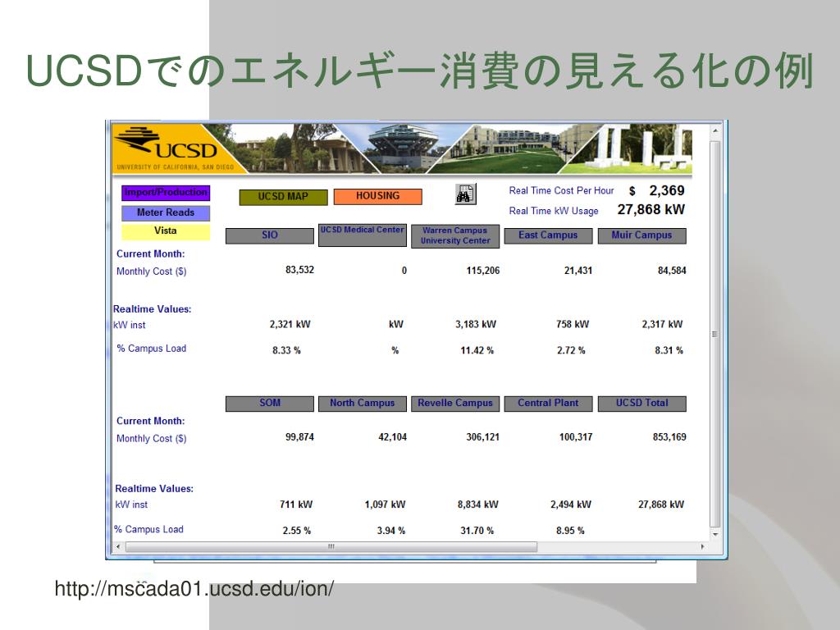Click the 8.31 % campus load value
Screen dimensions: 840x630
tap(669, 350)
